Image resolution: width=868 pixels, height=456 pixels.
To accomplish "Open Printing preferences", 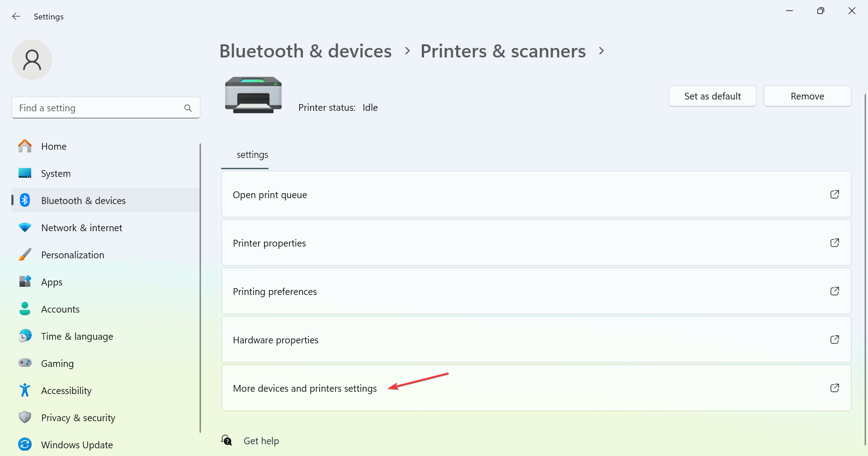I will click(x=536, y=291).
